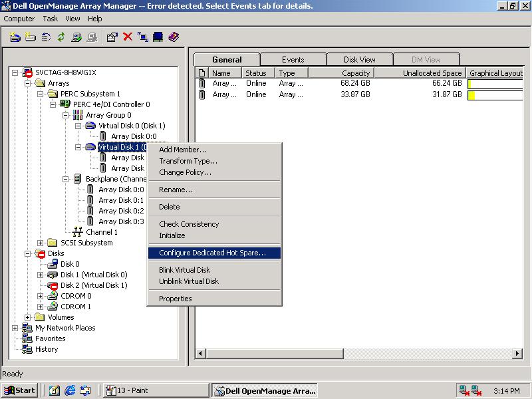Image resolution: width=532 pixels, height=399 pixels.
Task: Select the array row with 68.24 GB capacity
Action: point(359,84)
